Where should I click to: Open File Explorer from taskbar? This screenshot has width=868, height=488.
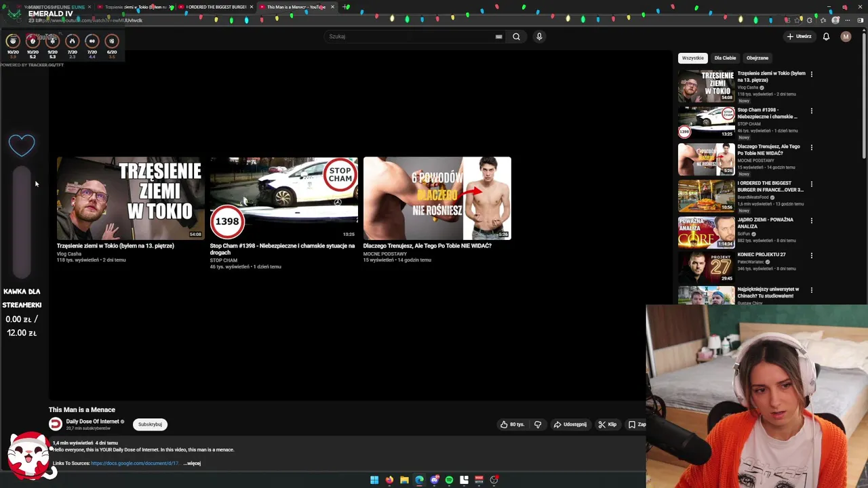tap(404, 480)
